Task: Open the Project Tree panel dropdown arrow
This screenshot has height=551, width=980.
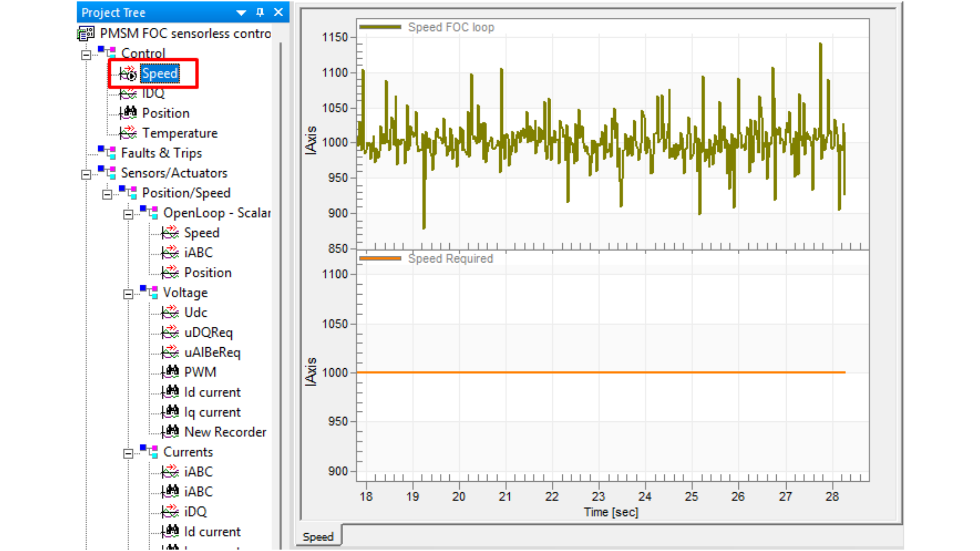Action: (x=241, y=12)
